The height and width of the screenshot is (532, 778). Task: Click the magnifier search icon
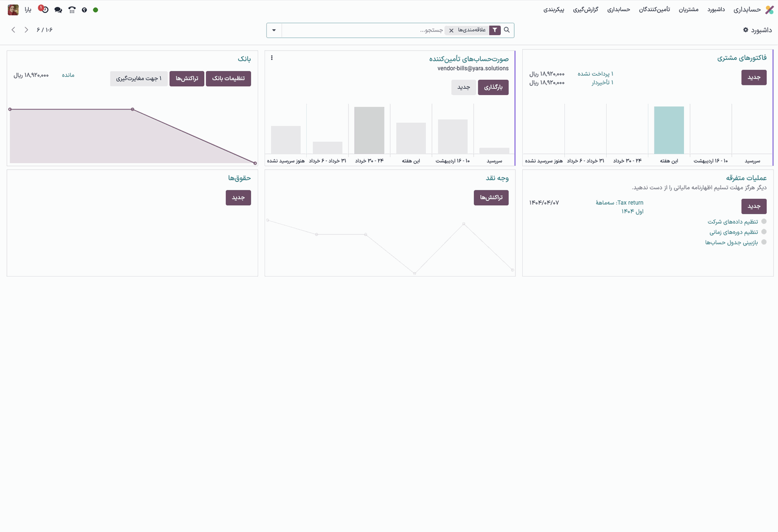507,30
